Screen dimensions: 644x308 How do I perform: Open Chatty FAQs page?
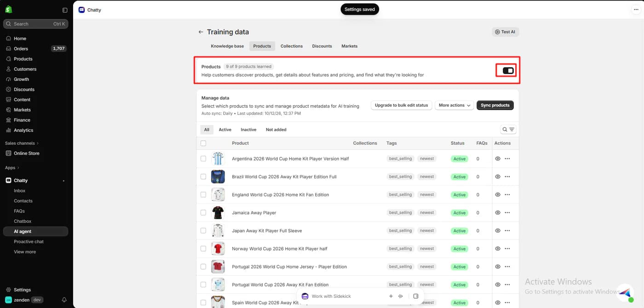click(19, 211)
